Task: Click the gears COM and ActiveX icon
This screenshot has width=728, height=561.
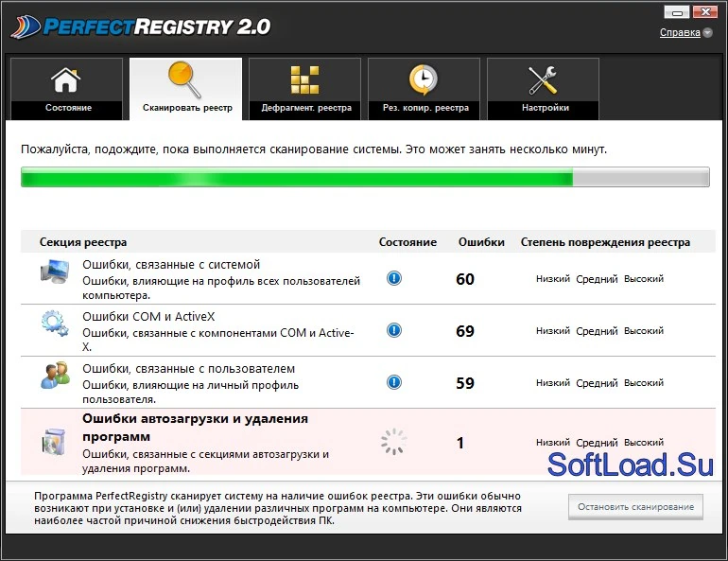Action: pos(55,323)
